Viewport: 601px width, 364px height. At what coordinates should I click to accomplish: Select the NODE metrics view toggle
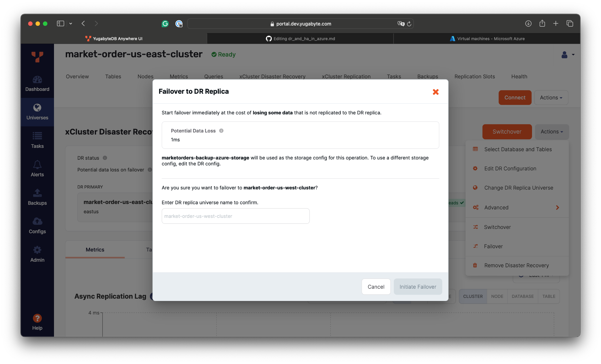click(x=497, y=296)
